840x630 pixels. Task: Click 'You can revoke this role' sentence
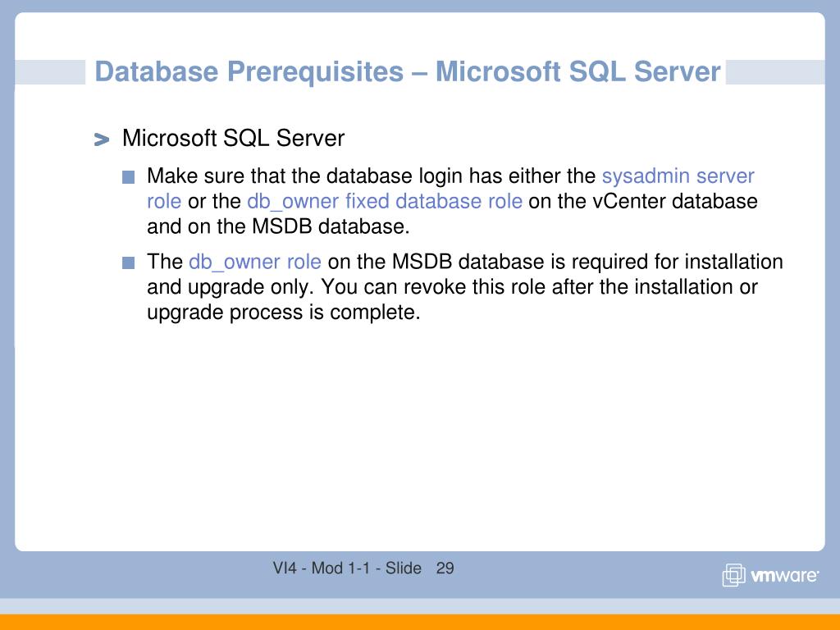[x=433, y=287]
